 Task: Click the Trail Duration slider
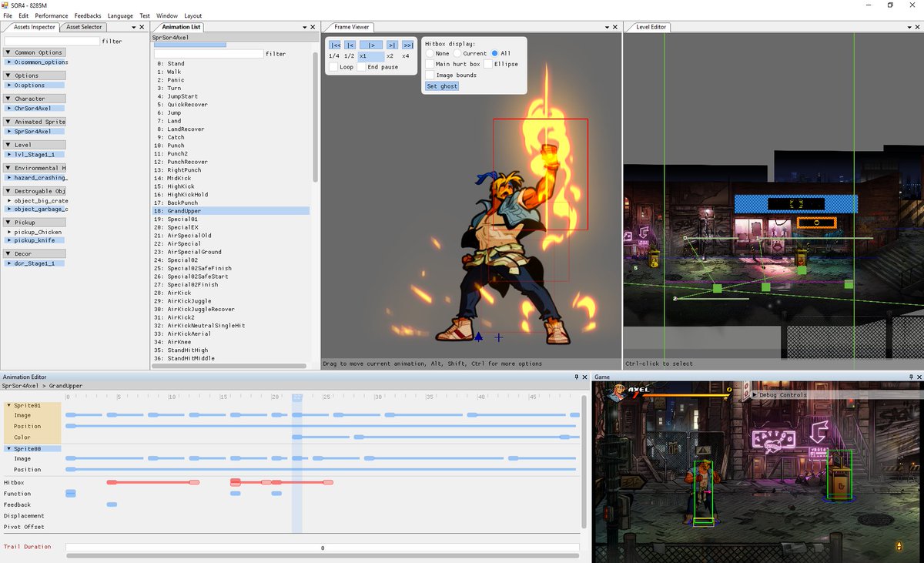click(322, 548)
